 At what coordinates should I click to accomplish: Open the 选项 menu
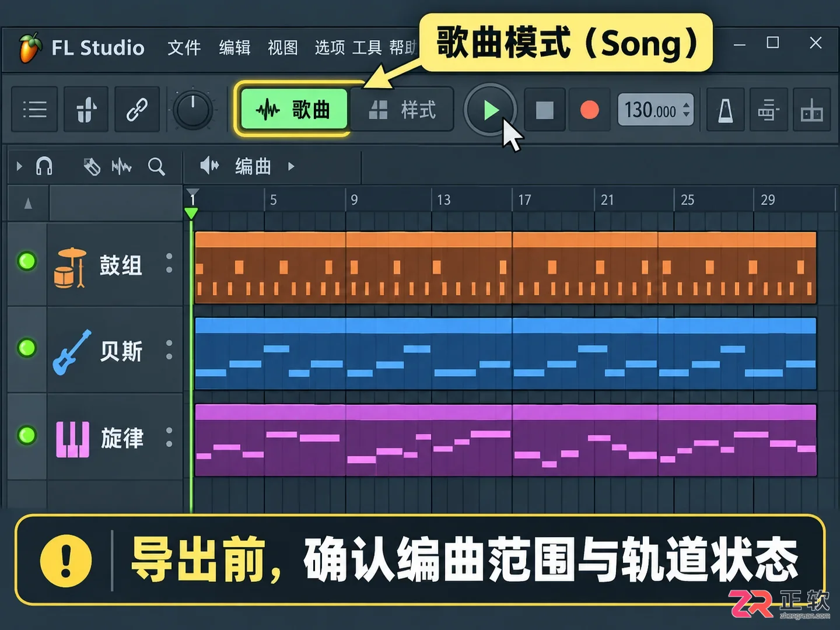[330, 47]
